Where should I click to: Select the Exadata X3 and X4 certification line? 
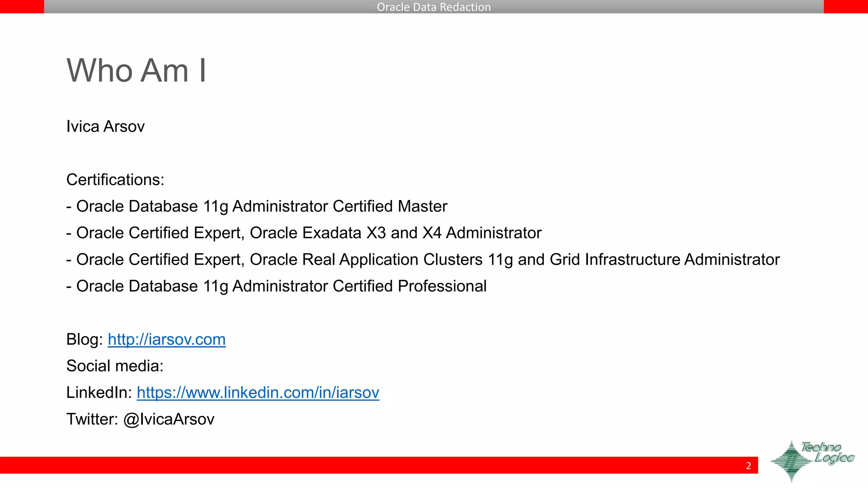(304, 233)
